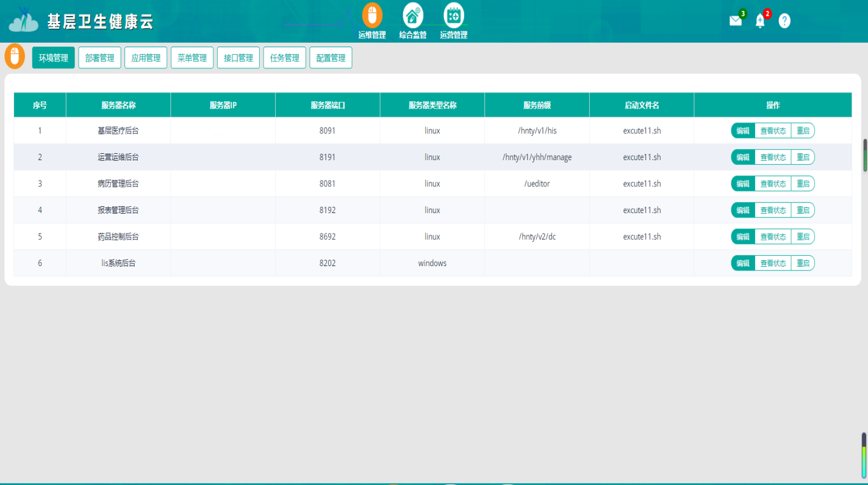The width and height of the screenshot is (868, 485).
Task: Select the 药品控制后台 name cell
Action: (119, 237)
